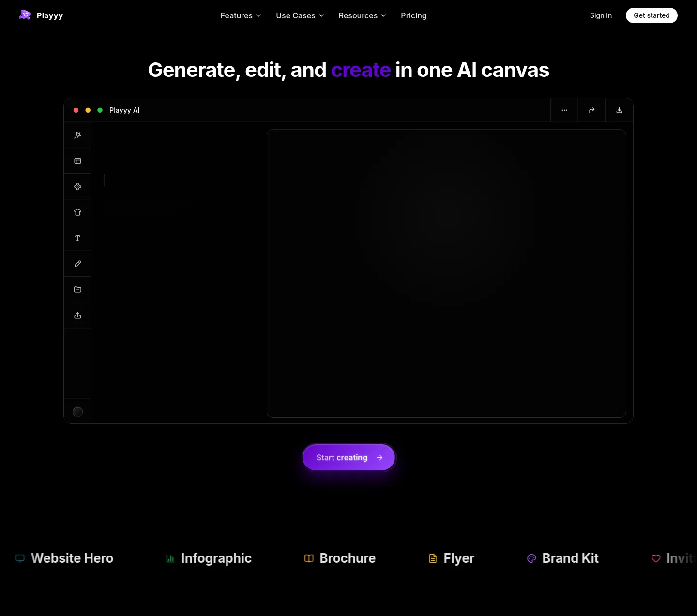Select the magic sparkle generate tool

[x=77, y=135]
